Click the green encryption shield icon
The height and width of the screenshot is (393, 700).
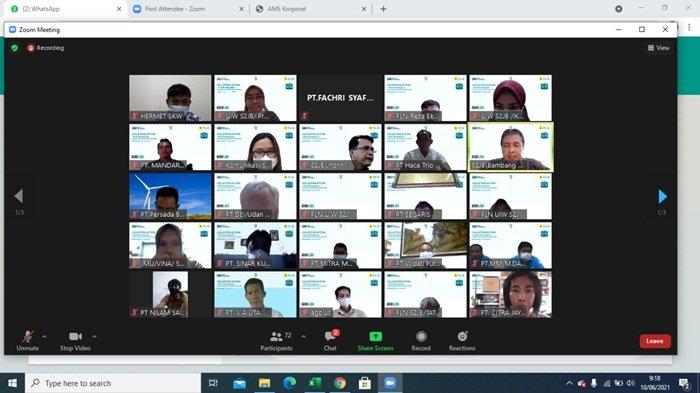15,48
